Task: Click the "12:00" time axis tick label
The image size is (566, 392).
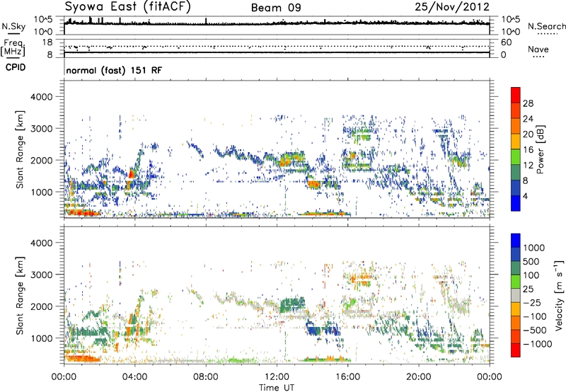Action: click(277, 377)
